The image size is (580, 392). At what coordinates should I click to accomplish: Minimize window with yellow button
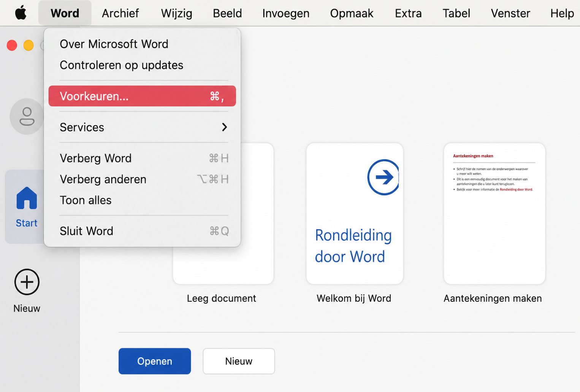pyautogui.click(x=29, y=45)
